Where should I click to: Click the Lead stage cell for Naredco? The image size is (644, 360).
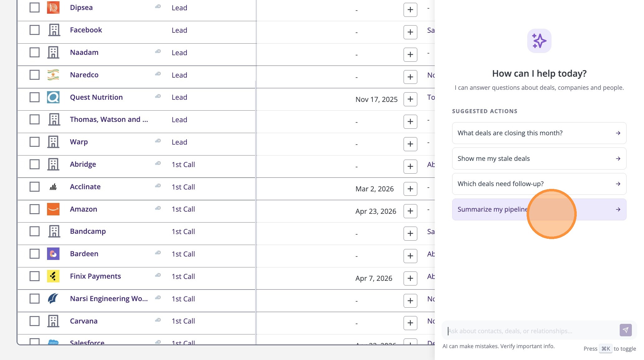coord(179,75)
